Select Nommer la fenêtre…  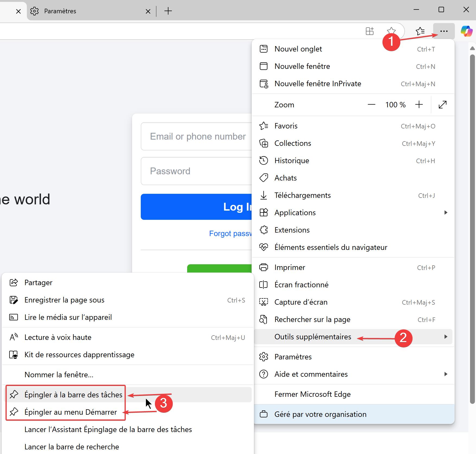tap(128, 375)
